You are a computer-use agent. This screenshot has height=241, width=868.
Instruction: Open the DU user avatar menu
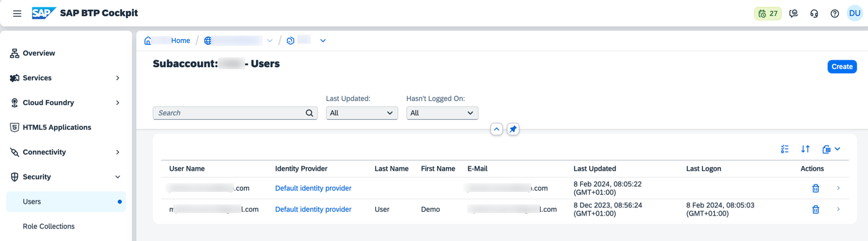coord(855,13)
